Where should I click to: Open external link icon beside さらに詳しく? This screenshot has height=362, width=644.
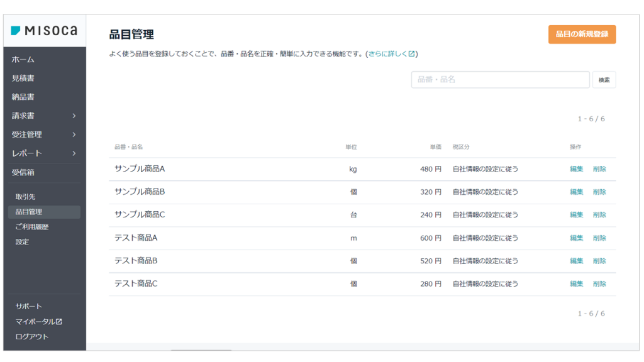click(x=411, y=54)
